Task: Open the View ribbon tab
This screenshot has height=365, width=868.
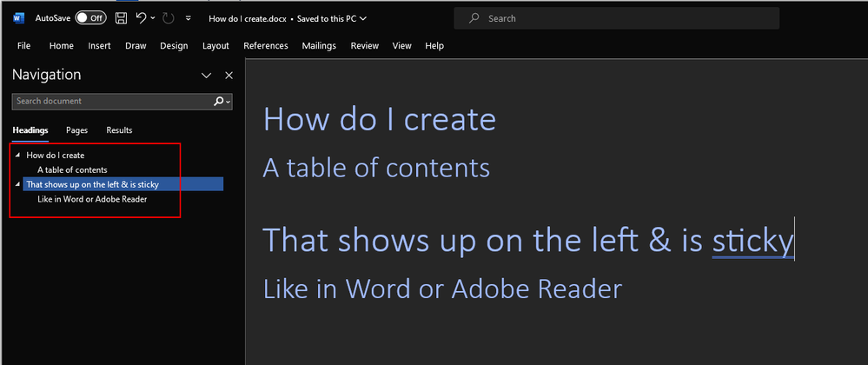Action: click(x=402, y=46)
